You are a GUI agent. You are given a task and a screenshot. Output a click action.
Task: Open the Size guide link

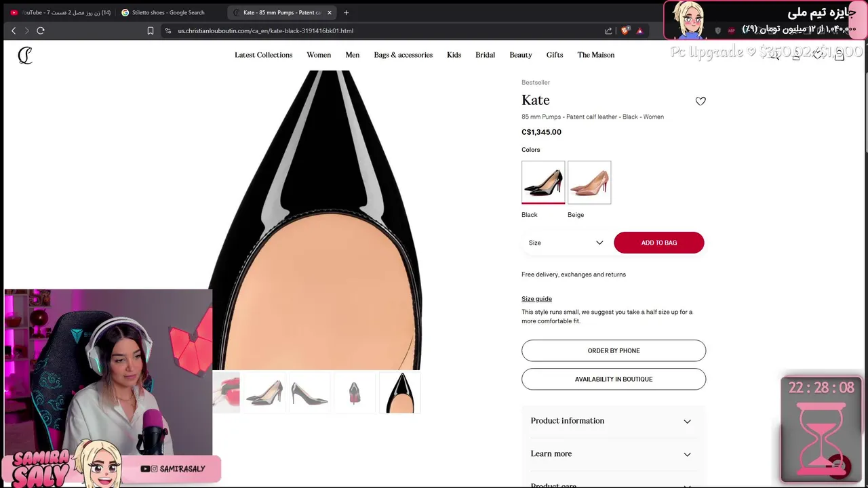coord(536,299)
